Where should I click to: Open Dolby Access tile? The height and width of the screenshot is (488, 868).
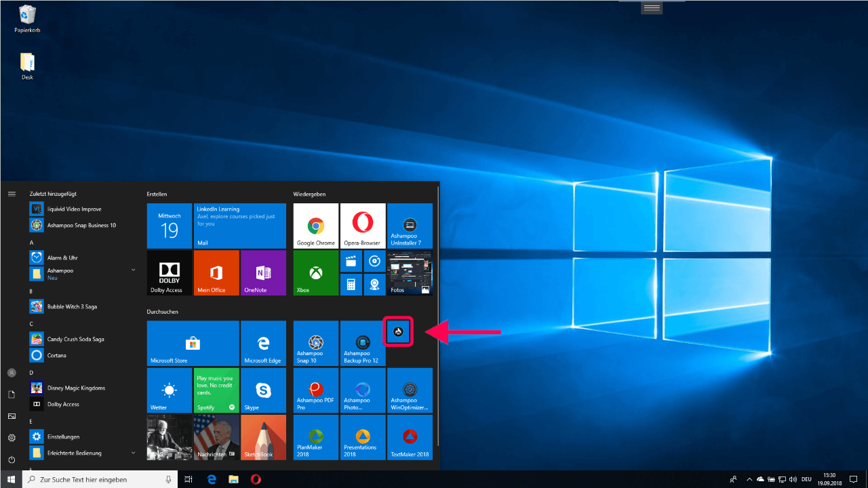coord(170,272)
